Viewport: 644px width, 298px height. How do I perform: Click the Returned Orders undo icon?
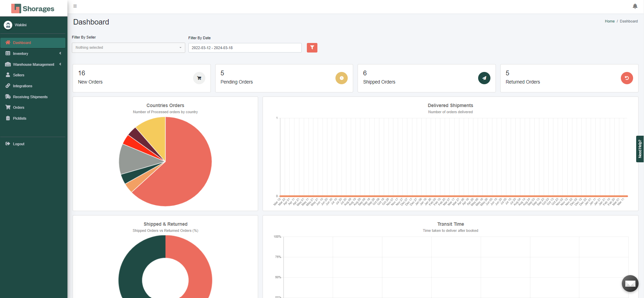tap(627, 78)
